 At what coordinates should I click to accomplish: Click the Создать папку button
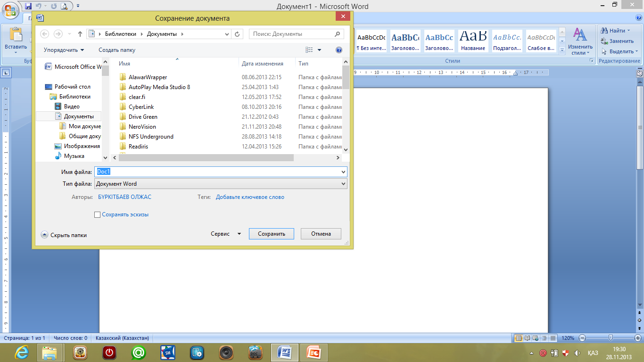click(117, 50)
